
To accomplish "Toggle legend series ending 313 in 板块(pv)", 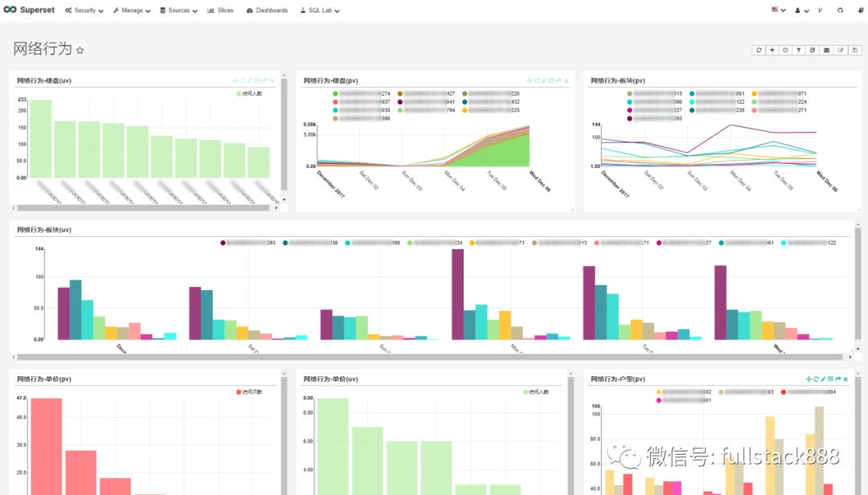I will point(655,93).
